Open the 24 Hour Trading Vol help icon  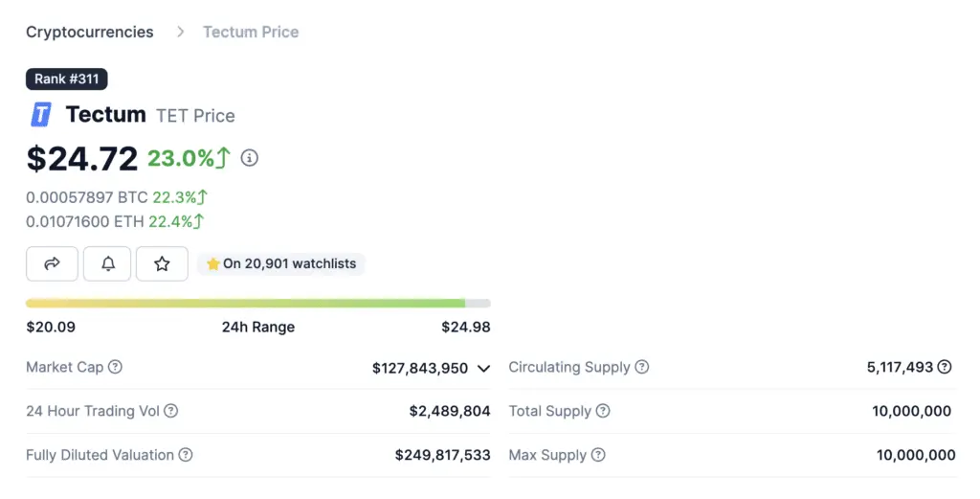(x=170, y=411)
